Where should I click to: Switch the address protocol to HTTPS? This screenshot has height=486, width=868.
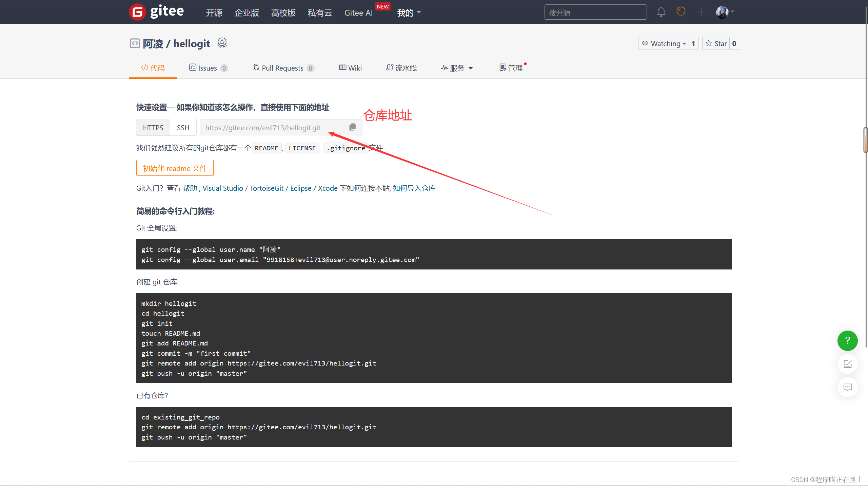(x=153, y=128)
